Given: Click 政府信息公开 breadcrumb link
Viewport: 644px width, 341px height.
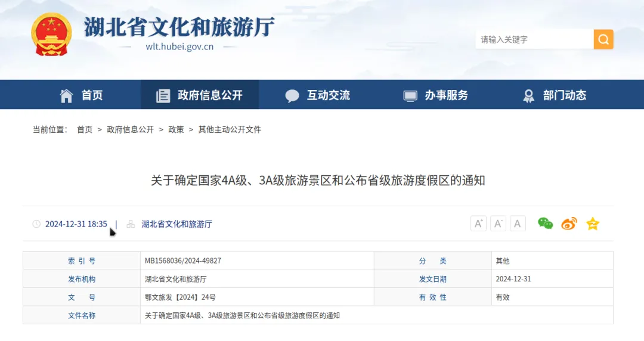Looking at the screenshot, I should click(130, 129).
